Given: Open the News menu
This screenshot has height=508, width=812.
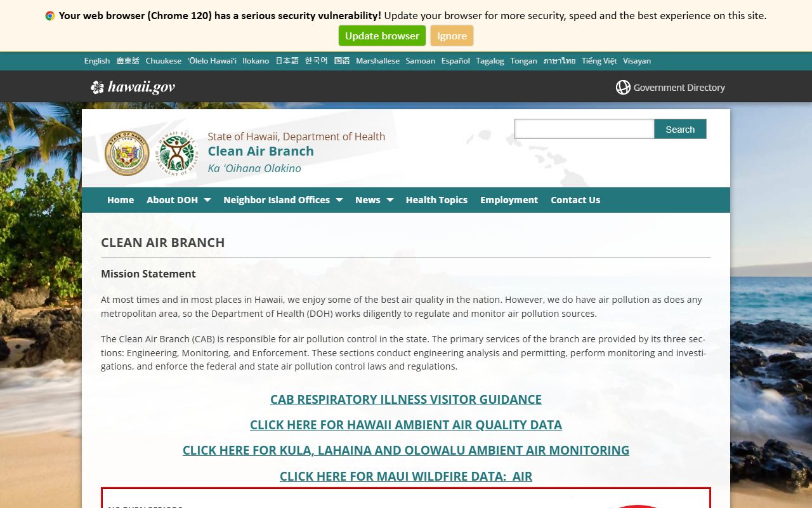Looking at the screenshot, I should coord(368,200).
